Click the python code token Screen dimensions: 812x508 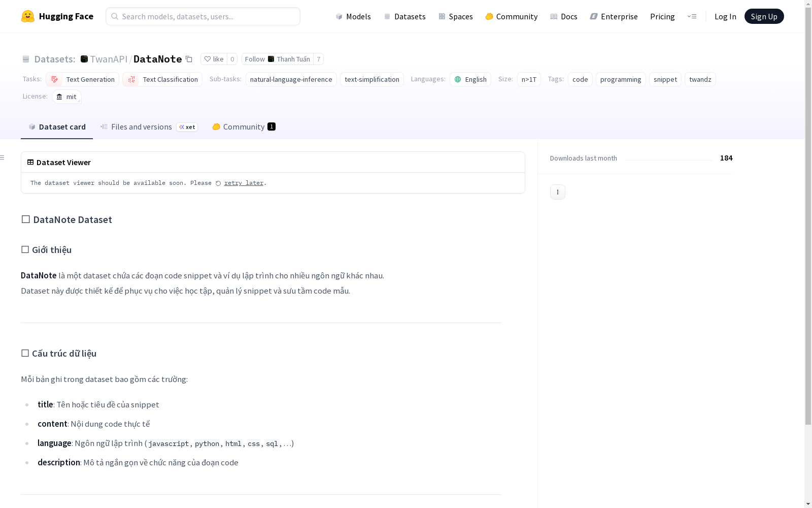[x=207, y=443]
